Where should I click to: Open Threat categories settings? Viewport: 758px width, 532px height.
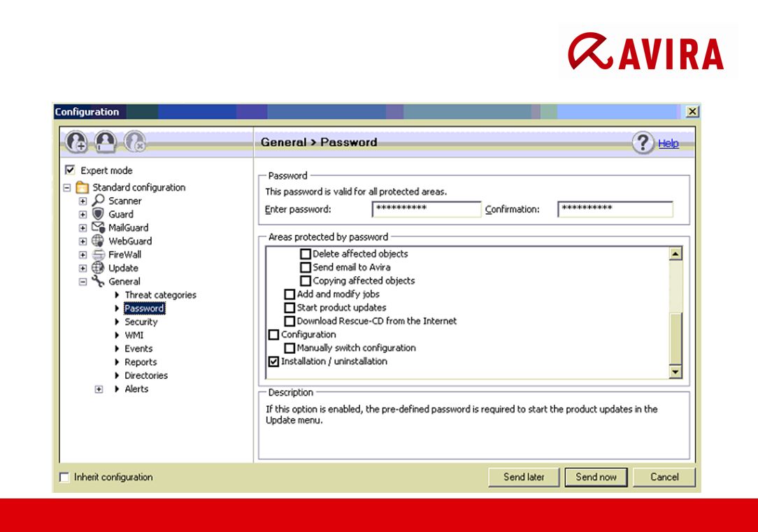tap(161, 295)
